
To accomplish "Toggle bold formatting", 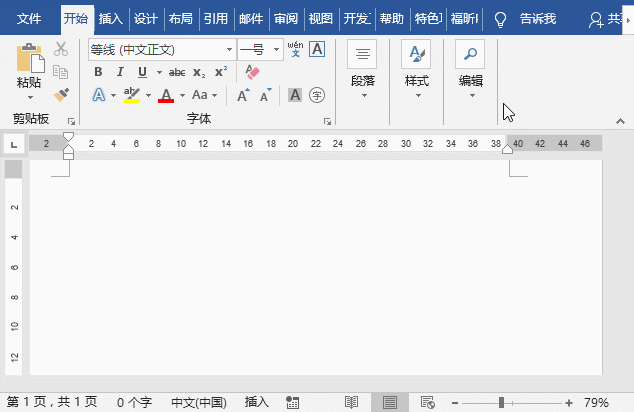I will (98, 72).
